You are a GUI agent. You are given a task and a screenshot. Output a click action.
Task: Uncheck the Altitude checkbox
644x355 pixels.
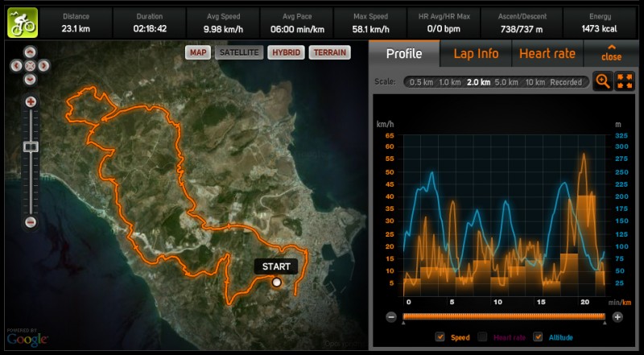(x=538, y=337)
